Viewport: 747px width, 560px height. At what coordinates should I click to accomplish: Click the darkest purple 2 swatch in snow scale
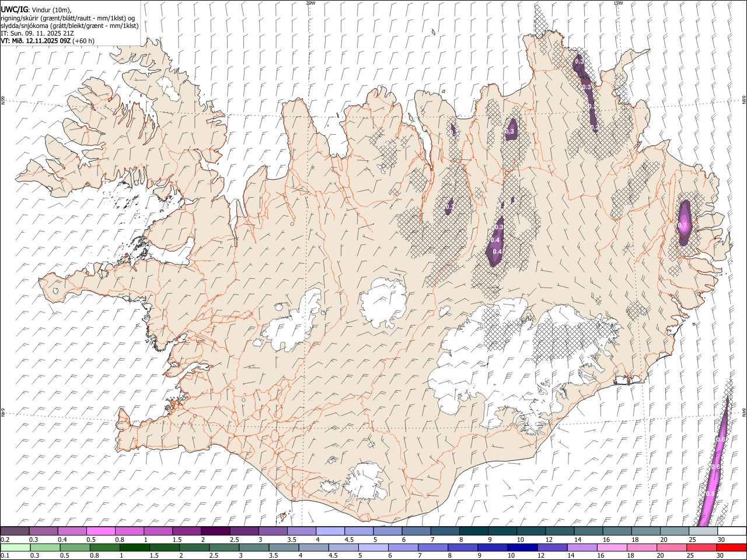tap(215, 531)
